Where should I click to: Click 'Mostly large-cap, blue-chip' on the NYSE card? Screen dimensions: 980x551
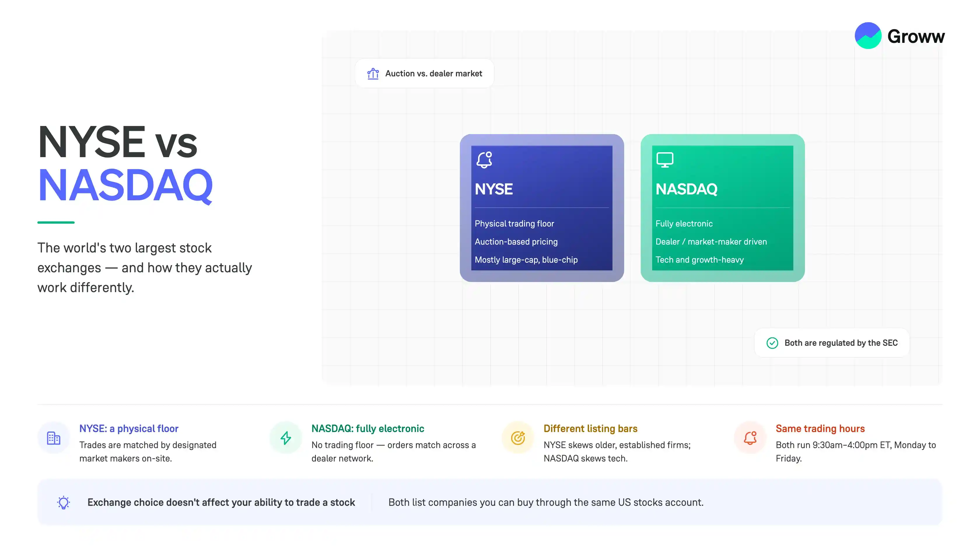coord(526,260)
